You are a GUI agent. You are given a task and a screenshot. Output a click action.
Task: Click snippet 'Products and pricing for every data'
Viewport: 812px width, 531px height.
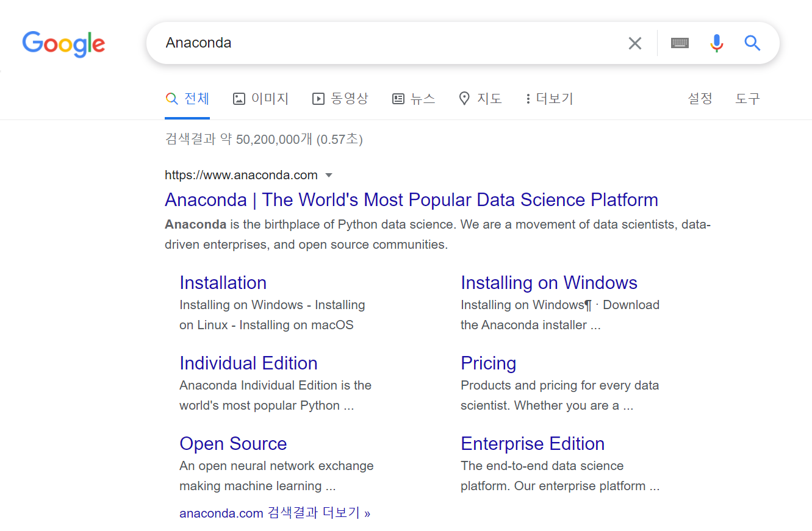coord(559,385)
